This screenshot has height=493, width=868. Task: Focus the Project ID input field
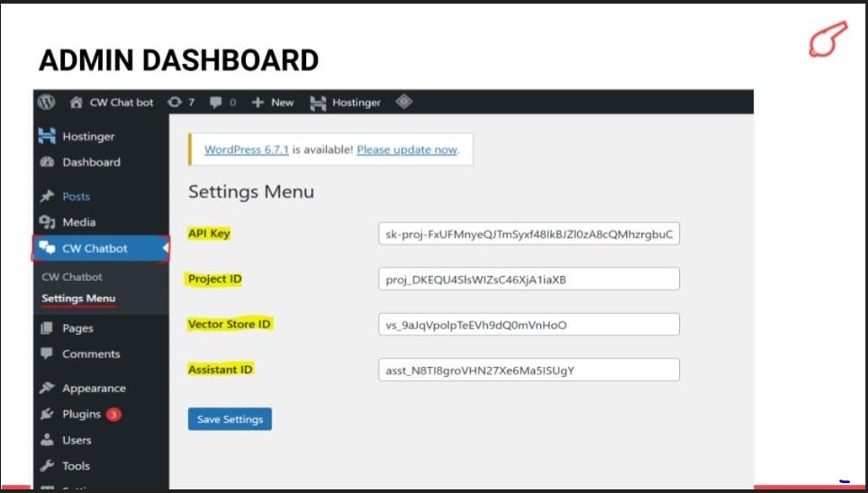[529, 279]
